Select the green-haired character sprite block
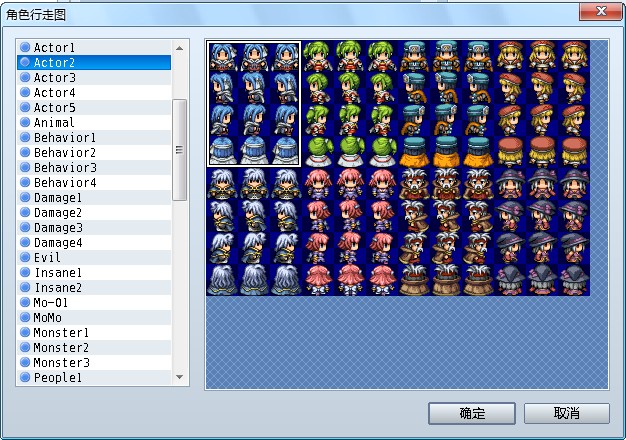 350,104
